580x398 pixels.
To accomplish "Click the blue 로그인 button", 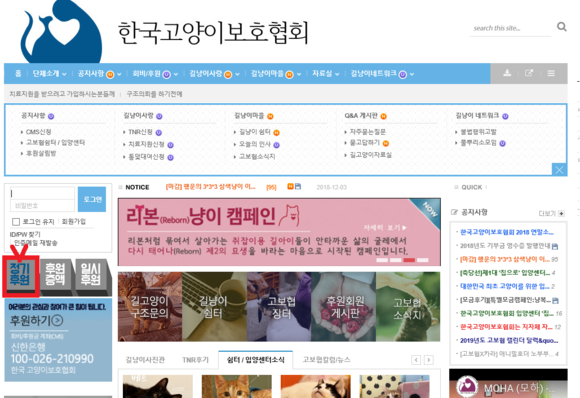I will pos(92,199).
